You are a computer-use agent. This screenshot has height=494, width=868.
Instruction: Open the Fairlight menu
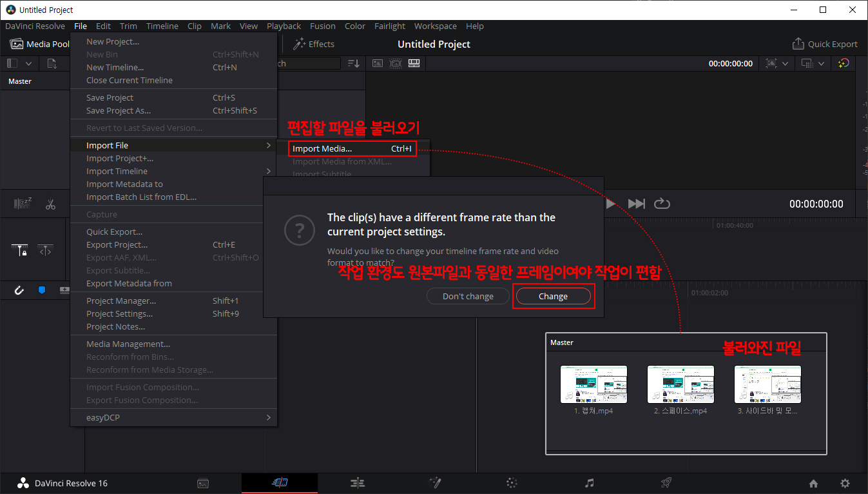click(x=390, y=26)
